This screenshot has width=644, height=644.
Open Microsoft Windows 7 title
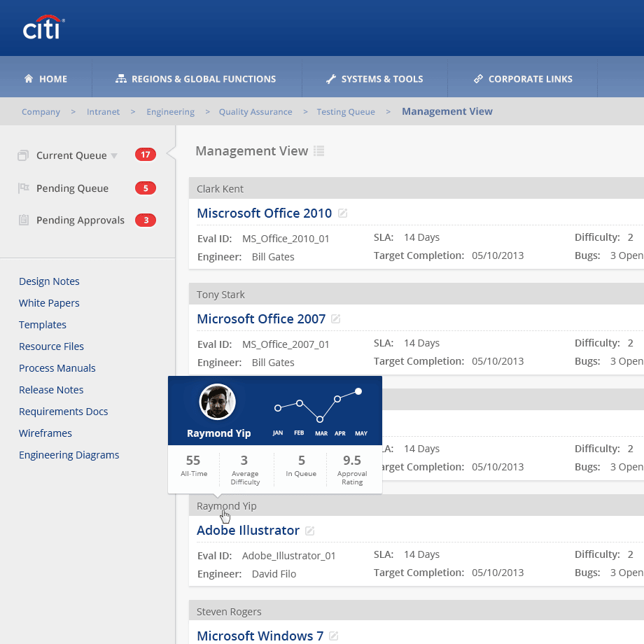[x=260, y=636]
